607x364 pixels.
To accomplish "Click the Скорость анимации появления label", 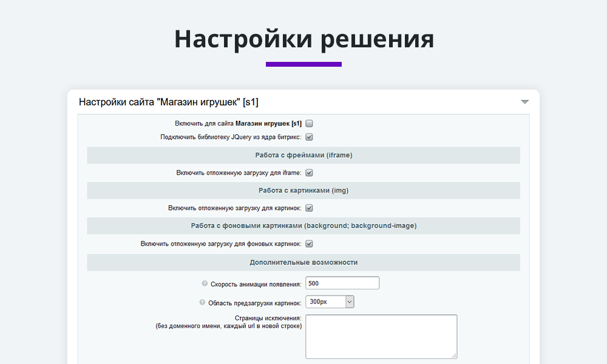I will [x=256, y=285].
